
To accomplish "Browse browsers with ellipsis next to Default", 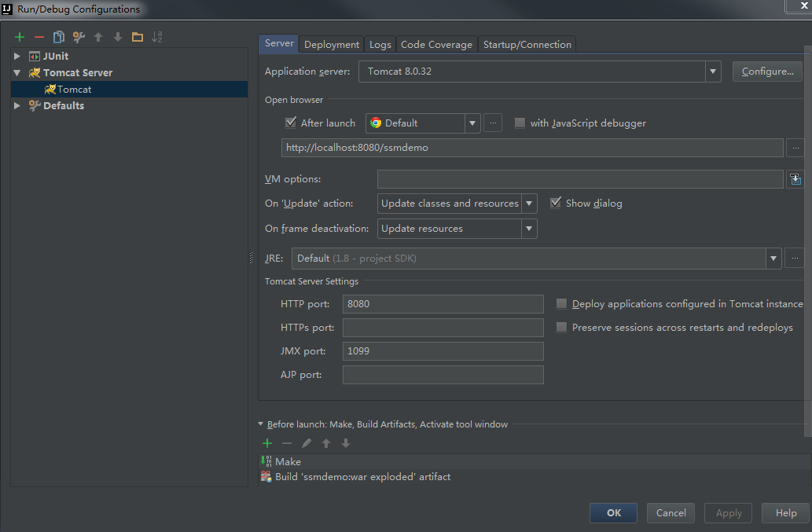I will 493,123.
